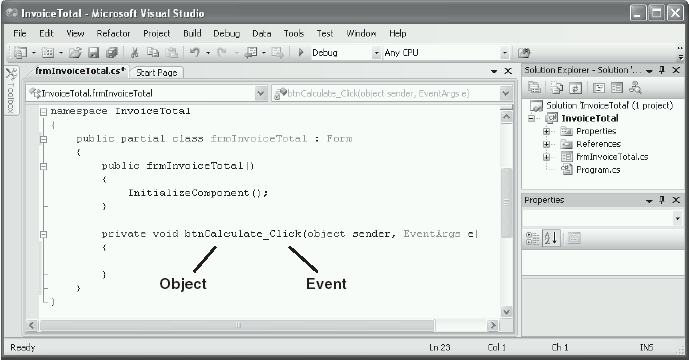
Task: Switch Properties window to Alphabetical view
Action: coord(551,238)
